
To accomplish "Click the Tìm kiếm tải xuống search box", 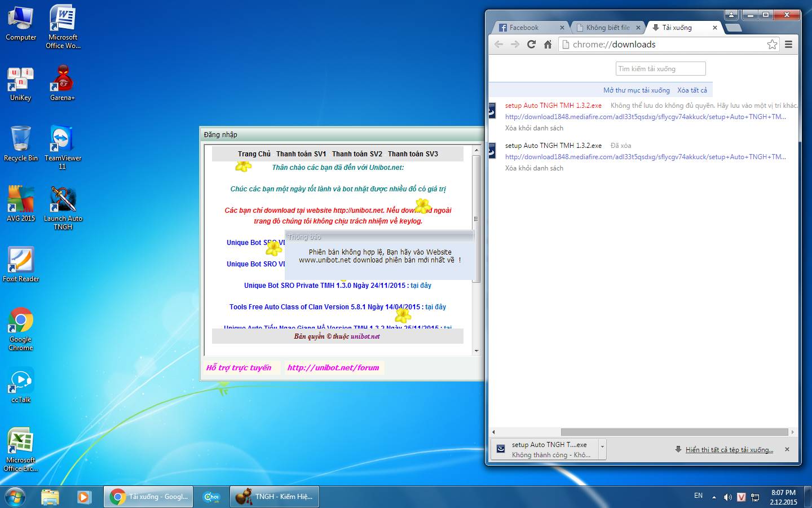I will coord(660,69).
